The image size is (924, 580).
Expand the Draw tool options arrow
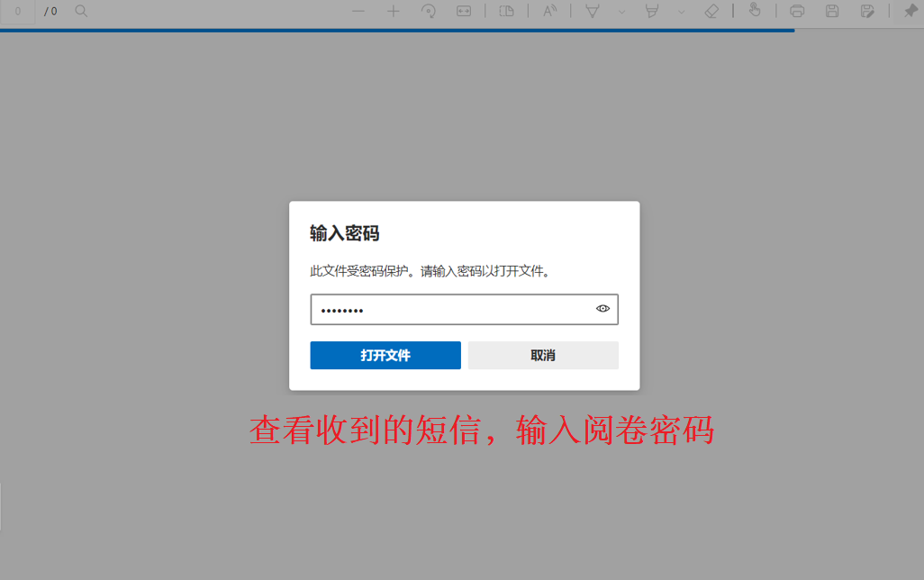[621, 12]
